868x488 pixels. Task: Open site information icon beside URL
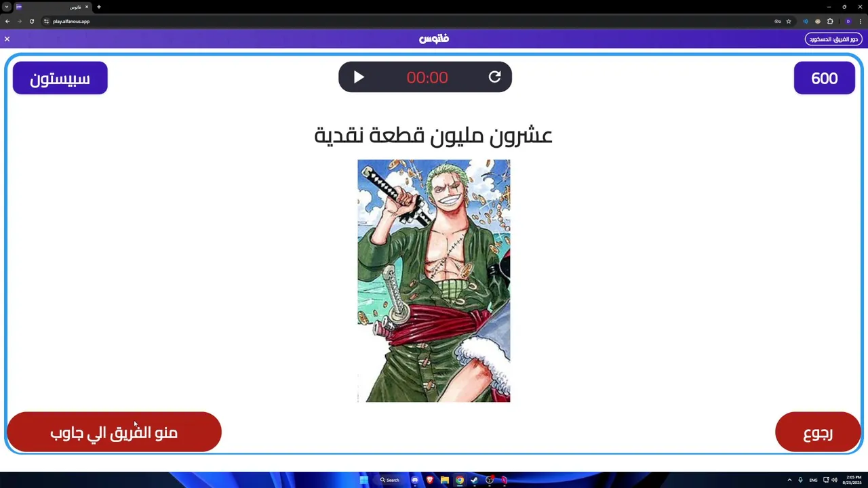tap(46, 21)
